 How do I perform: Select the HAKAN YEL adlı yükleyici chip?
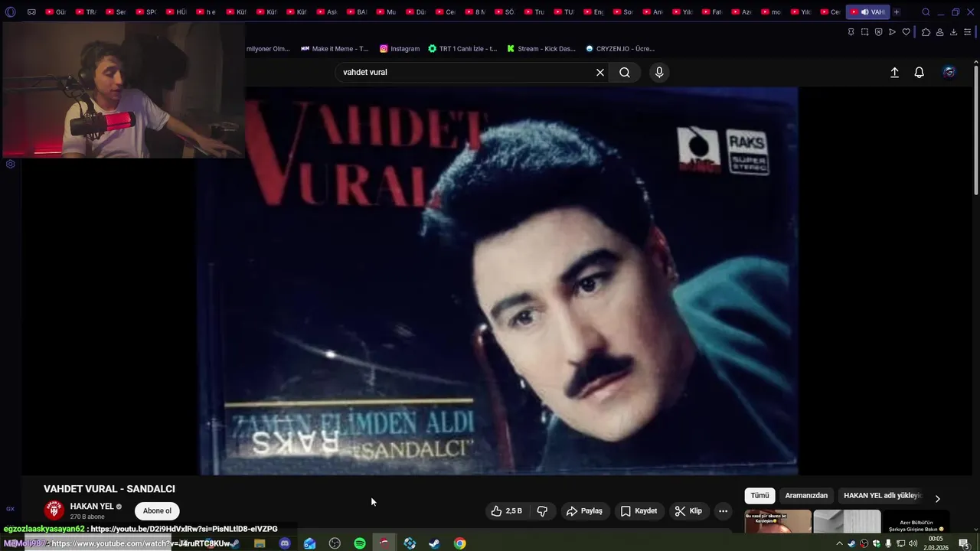point(883,496)
